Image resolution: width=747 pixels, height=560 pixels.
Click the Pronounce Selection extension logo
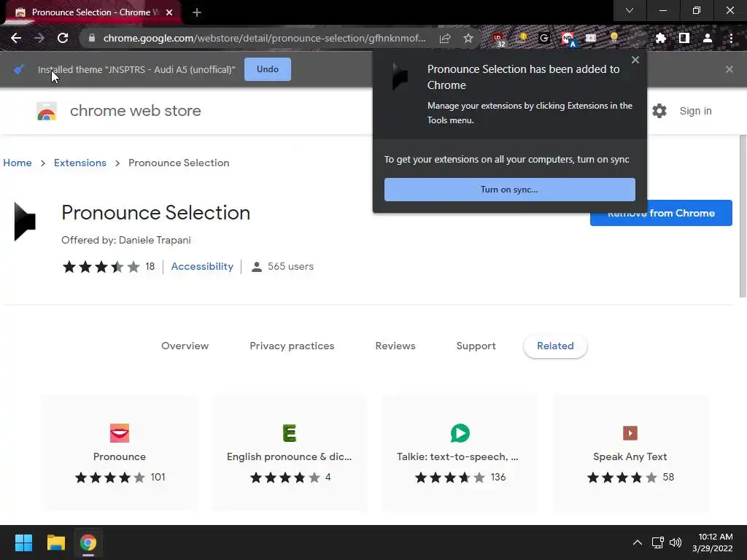[x=25, y=222]
